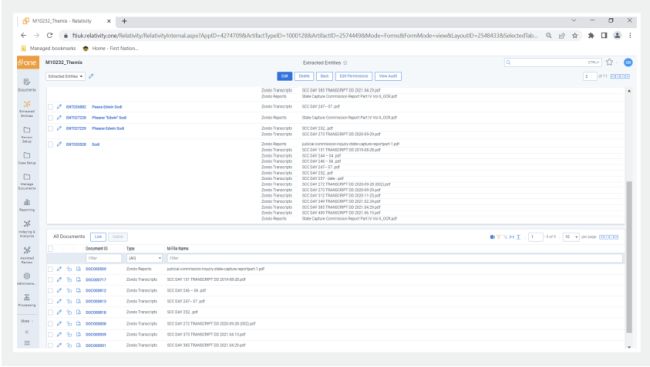
Task: Open Managed bookmarks folder
Action: 49,48
